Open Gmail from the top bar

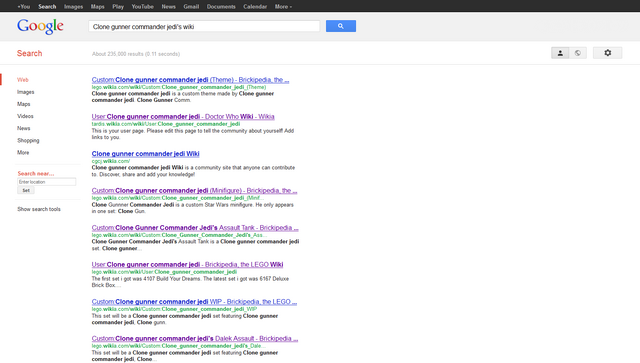[x=191, y=7]
